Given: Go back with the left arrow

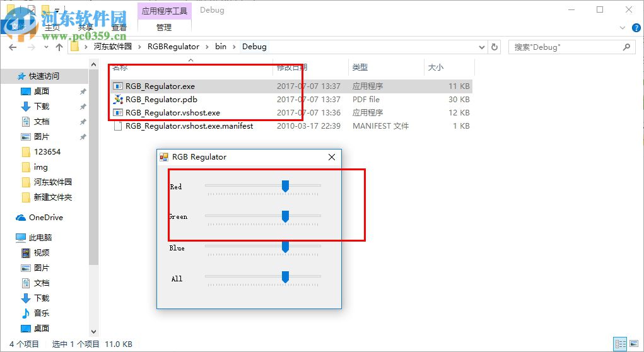Looking at the screenshot, I should click(x=13, y=47).
